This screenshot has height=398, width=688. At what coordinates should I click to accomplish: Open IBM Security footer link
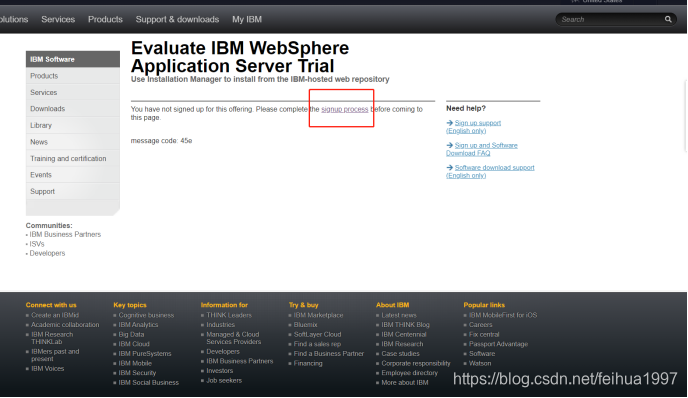click(137, 373)
